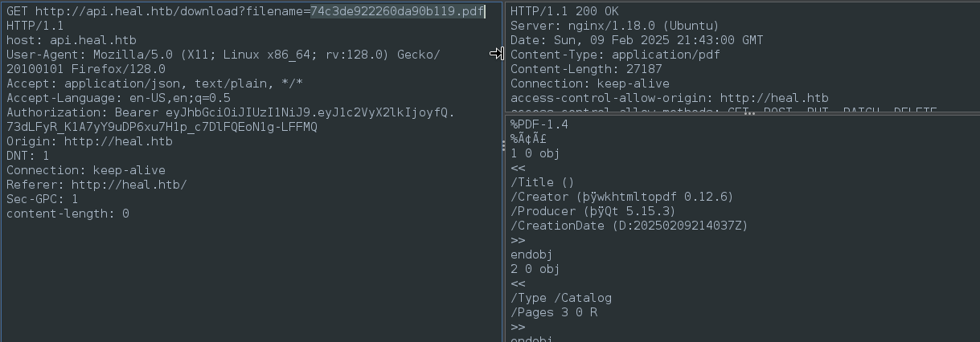Click the Referer: http://heal.htb/ header

tap(96, 185)
